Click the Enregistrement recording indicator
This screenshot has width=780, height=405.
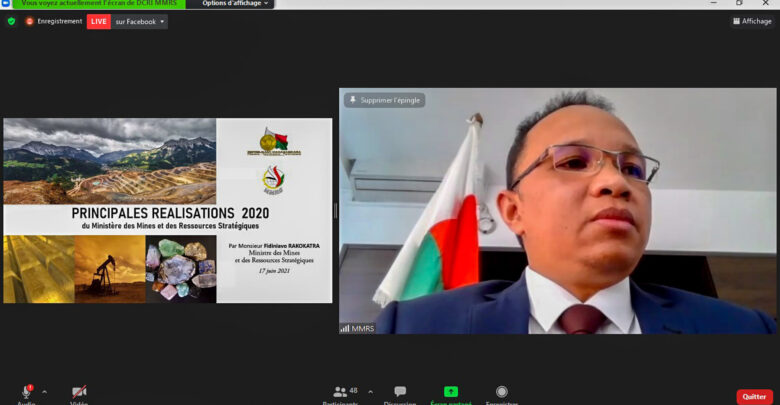[54, 21]
